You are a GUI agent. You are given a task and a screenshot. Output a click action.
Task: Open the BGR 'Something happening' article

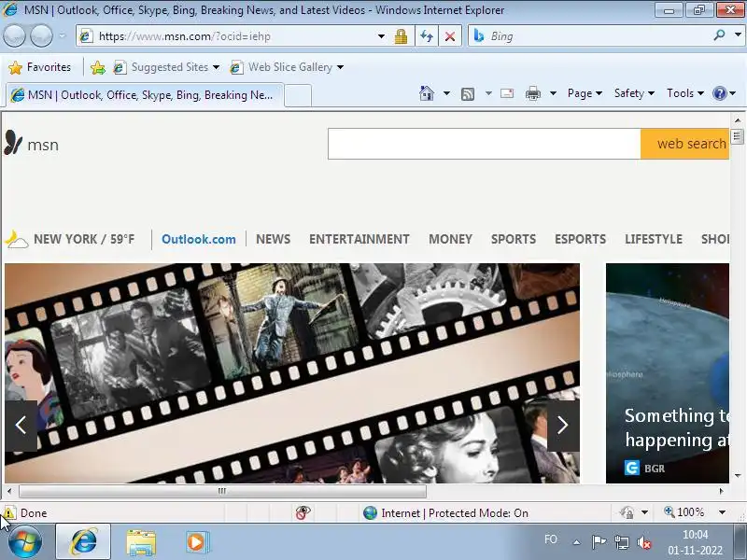pyautogui.click(x=668, y=372)
